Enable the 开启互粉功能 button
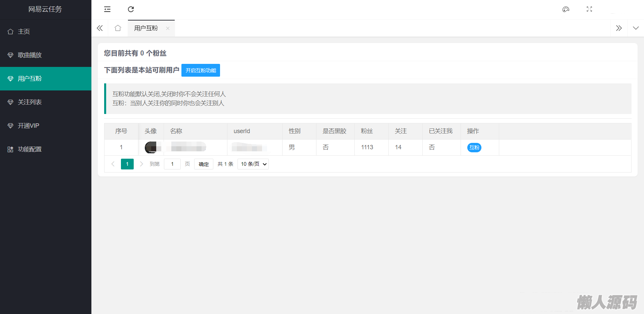The image size is (644, 314). tap(201, 70)
